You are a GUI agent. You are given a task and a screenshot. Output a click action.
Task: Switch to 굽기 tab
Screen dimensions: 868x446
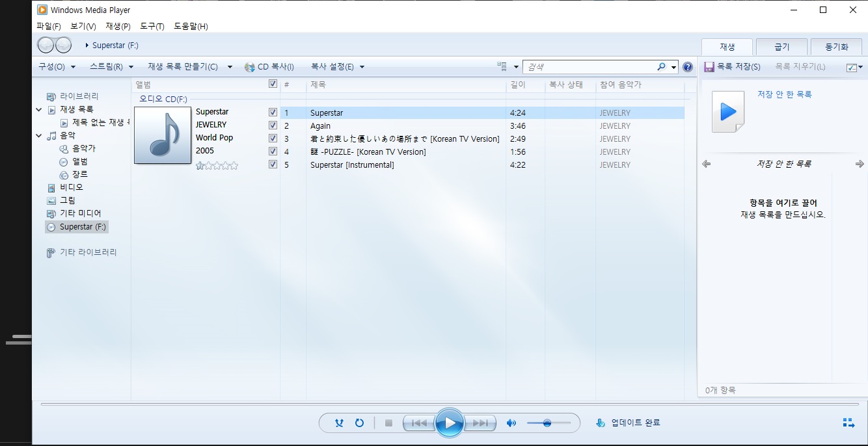(x=781, y=47)
